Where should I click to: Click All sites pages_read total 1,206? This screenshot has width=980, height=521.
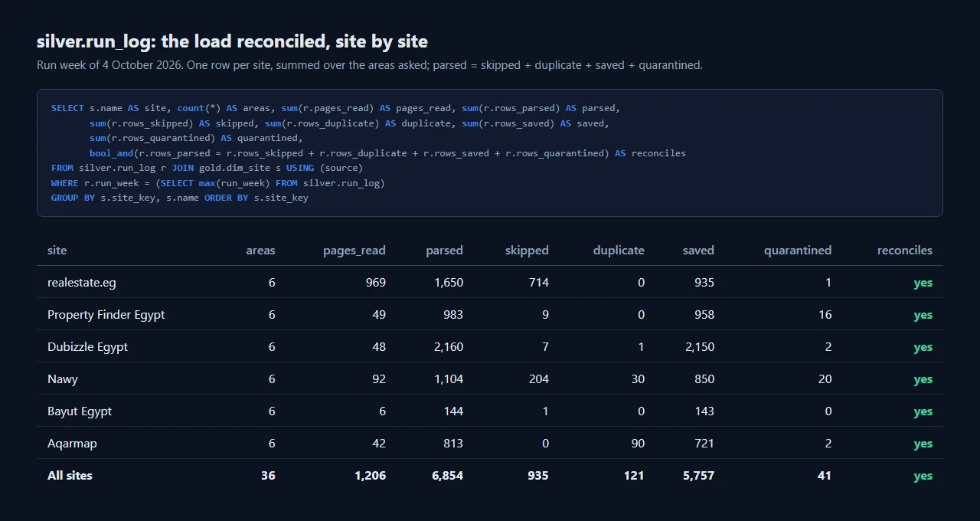(x=371, y=476)
